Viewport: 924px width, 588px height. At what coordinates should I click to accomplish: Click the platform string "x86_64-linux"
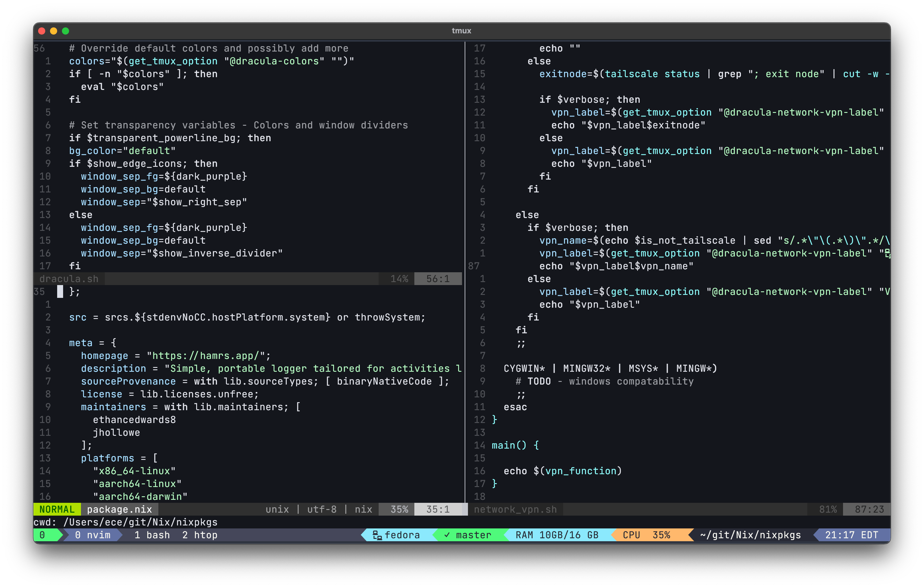(x=134, y=471)
